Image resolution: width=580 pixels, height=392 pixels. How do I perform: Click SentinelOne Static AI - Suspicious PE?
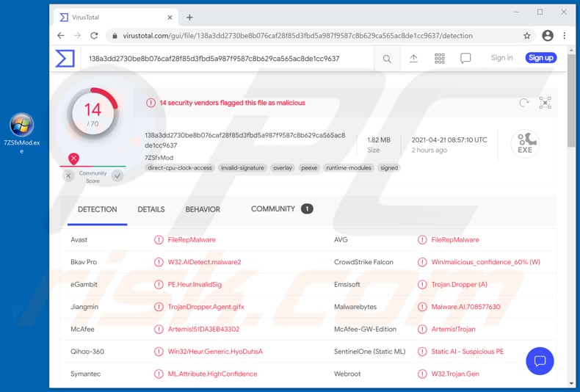(x=467, y=352)
